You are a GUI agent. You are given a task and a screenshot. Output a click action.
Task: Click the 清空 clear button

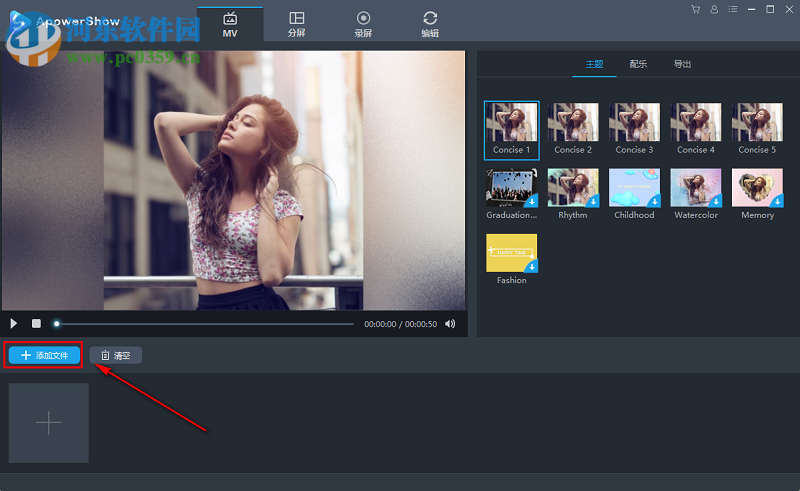tap(116, 355)
